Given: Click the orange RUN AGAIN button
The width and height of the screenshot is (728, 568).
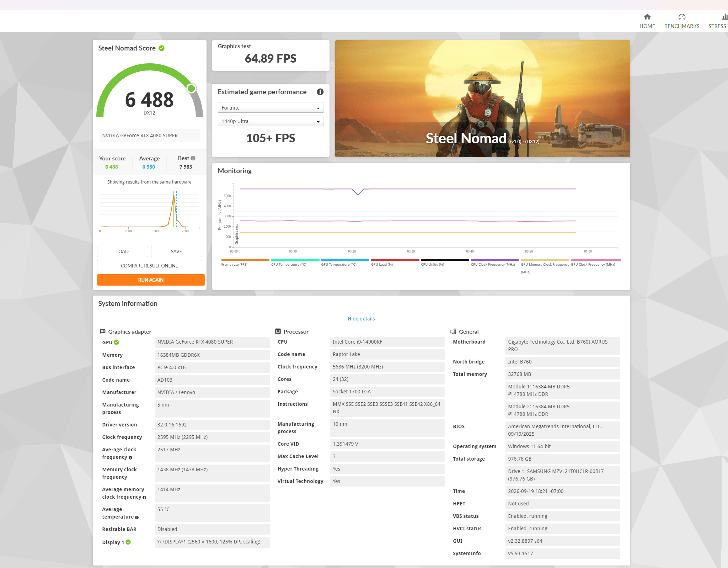Looking at the screenshot, I should (x=151, y=280).
